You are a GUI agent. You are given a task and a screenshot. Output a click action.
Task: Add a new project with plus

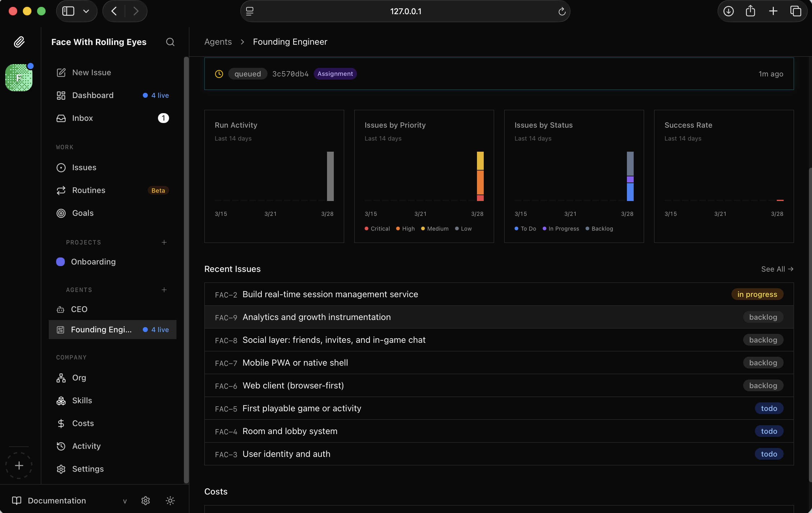(164, 242)
